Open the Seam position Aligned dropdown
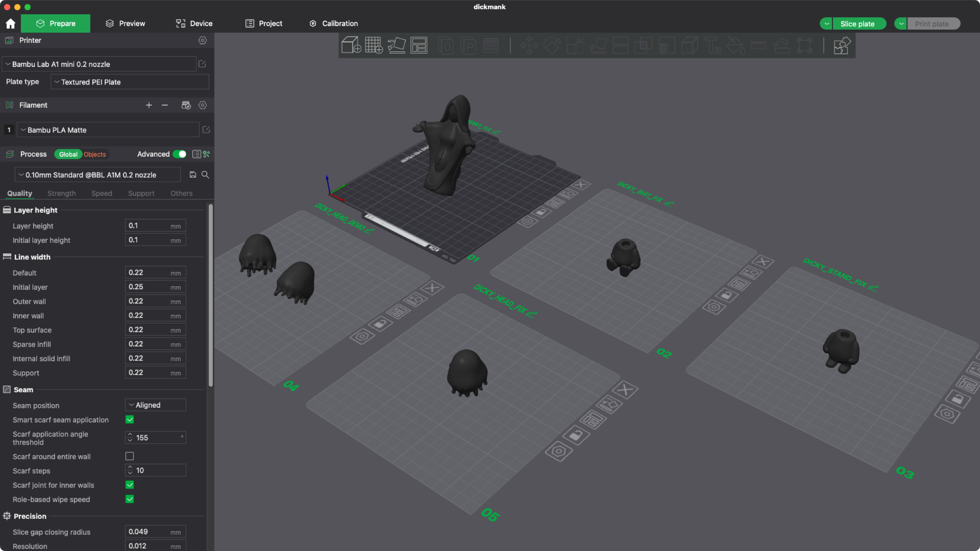The width and height of the screenshot is (980, 551). 155,405
